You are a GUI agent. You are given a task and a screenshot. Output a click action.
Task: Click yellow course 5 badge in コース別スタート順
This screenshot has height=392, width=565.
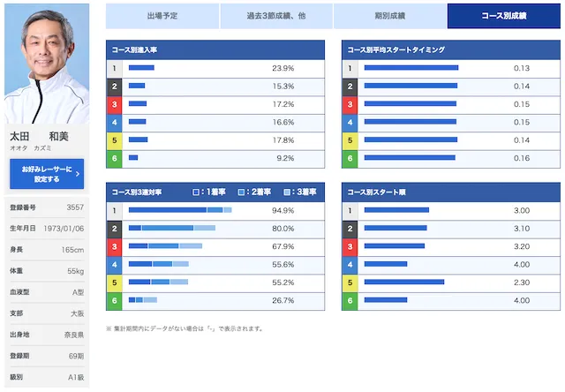click(x=350, y=283)
